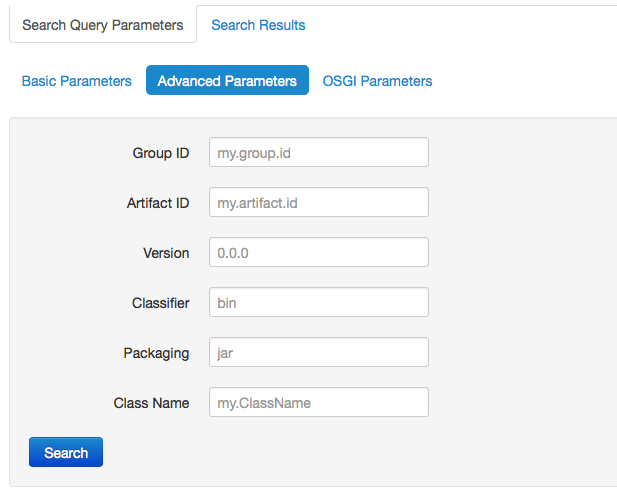Focus the Classifier field with bin placeholder

[318, 302]
